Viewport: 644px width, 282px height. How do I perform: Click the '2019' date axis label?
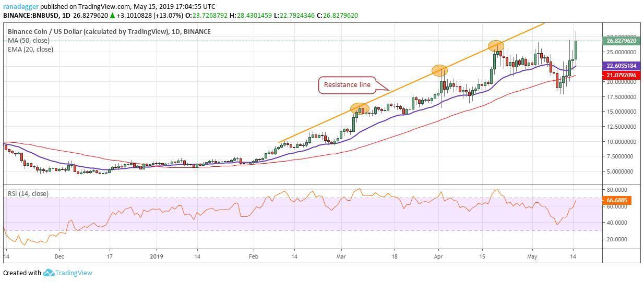point(157,256)
